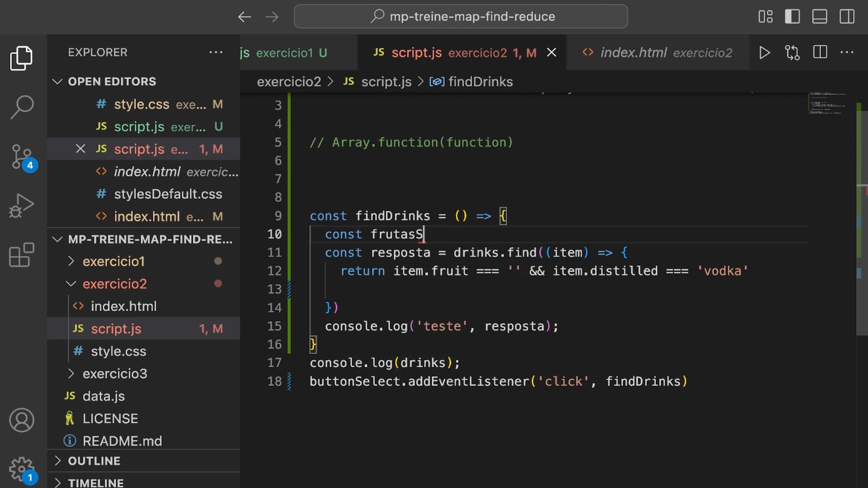Open changes compare icon in editor toolbar

[x=792, y=53]
